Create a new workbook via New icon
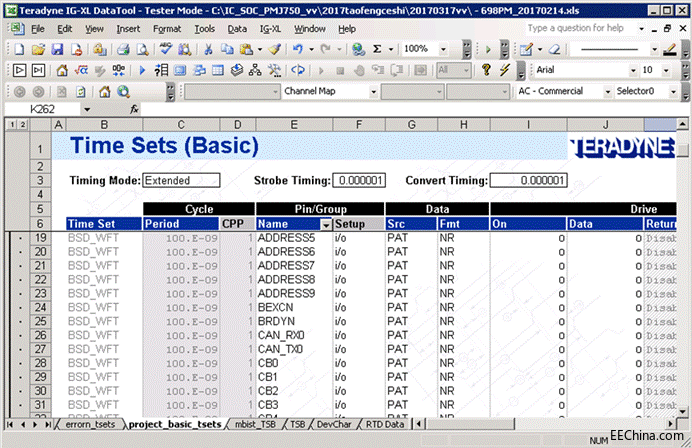 19,49
